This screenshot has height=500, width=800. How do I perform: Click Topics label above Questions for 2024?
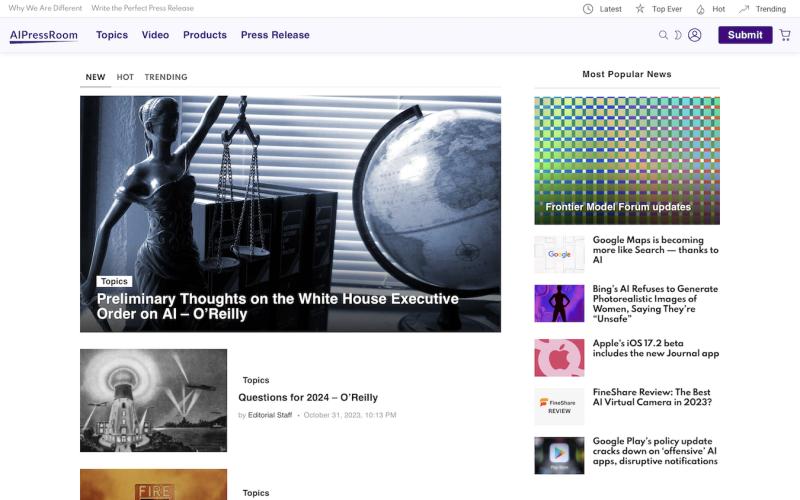[x=256, y=380]
